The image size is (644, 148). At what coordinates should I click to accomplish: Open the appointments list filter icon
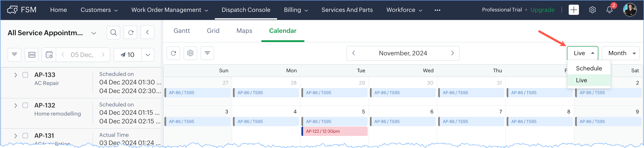(x=14, y=54)
